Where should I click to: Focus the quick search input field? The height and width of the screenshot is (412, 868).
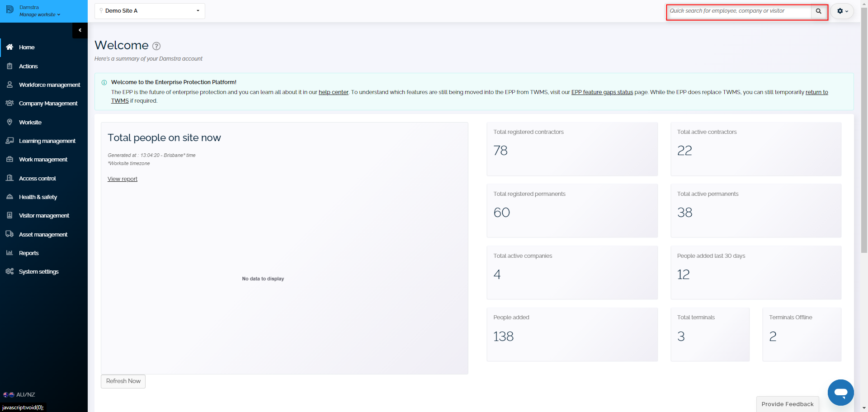click(x=739, y=11)
